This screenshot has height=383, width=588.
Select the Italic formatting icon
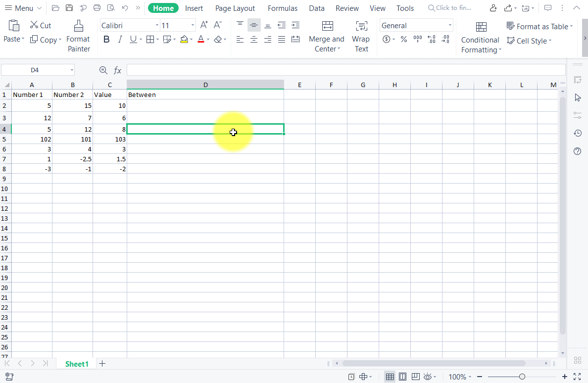click(120, 39)
